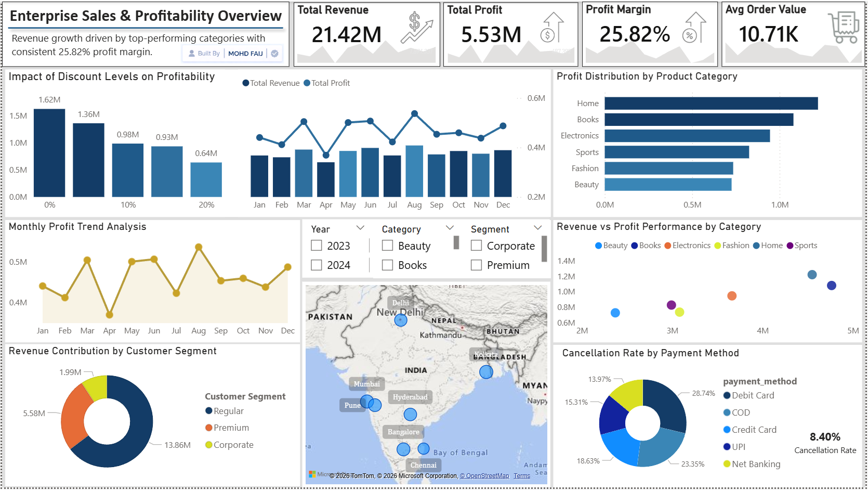
Task: Click the Total Revenue legend swatch
Action: [246, 83]
